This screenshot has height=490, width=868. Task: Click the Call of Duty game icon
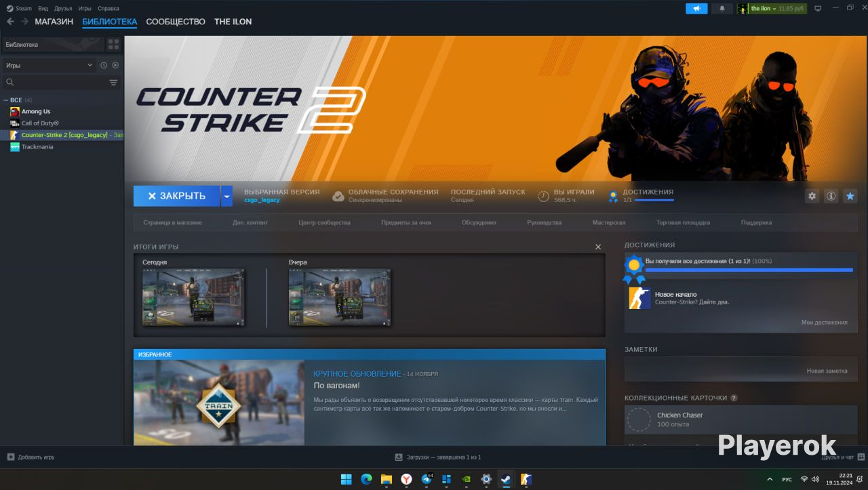pos(15,123)
